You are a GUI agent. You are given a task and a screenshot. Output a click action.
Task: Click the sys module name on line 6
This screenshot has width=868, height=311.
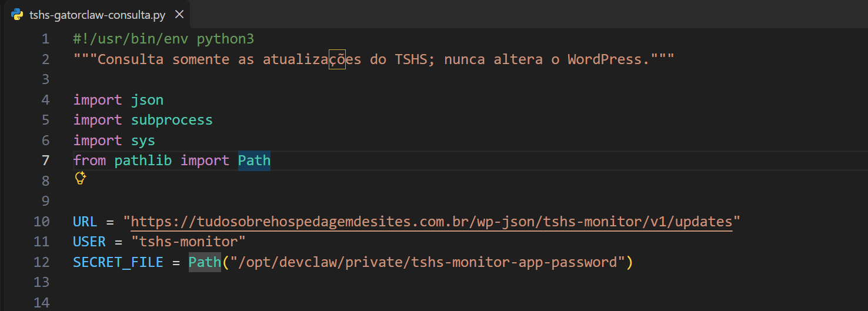(143, 141)
